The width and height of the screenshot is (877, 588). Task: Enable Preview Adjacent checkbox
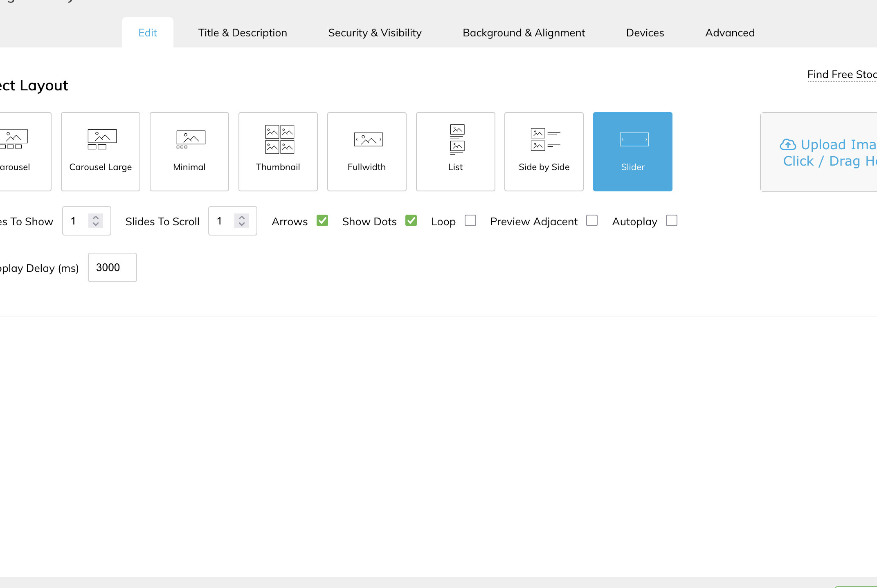point(592,221)
